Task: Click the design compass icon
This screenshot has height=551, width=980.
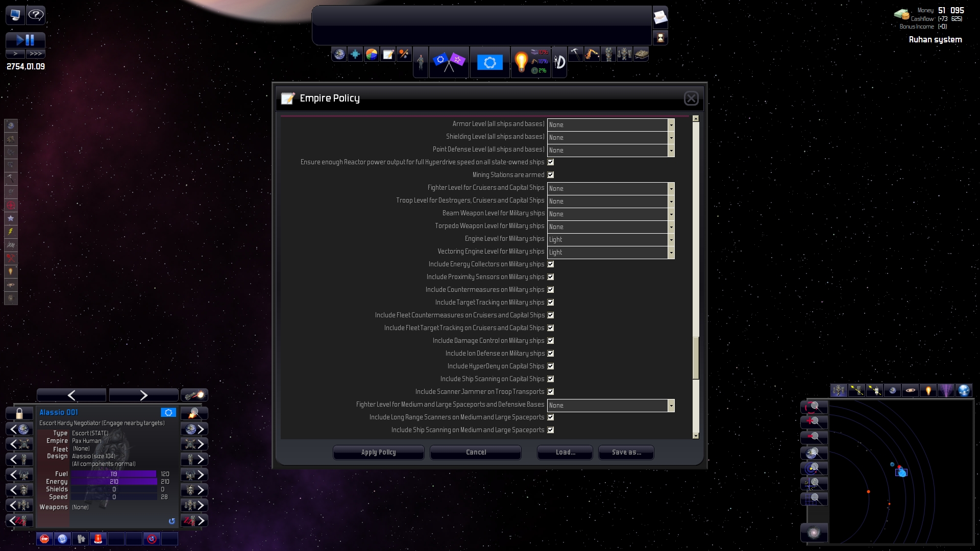Action: pos(559,62)
